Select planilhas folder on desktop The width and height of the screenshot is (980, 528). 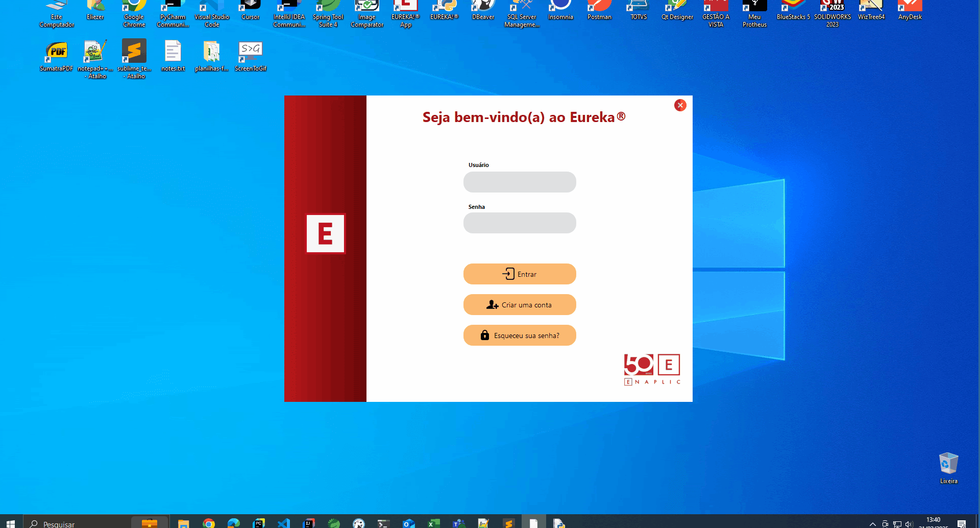(212, 56)
